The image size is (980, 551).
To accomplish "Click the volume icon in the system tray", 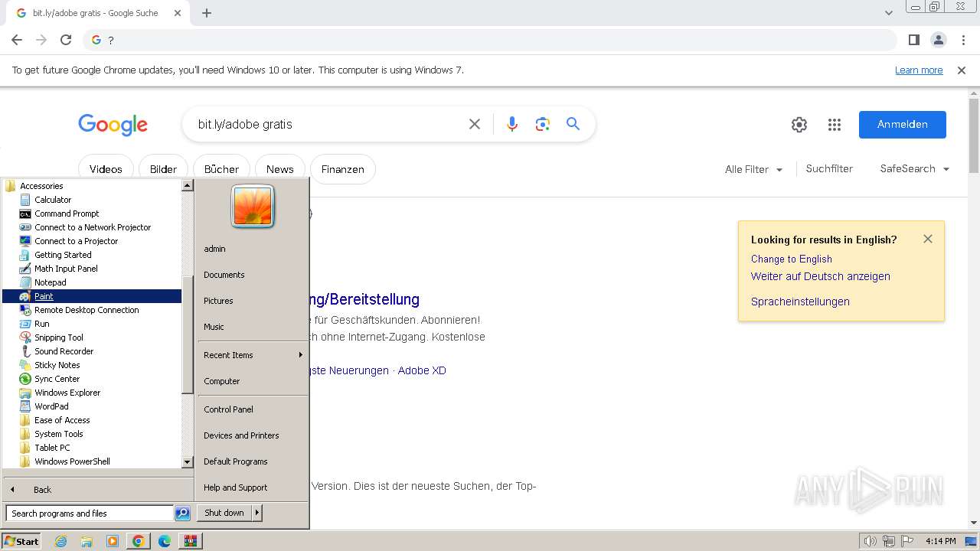I will (x=870, y=541).
